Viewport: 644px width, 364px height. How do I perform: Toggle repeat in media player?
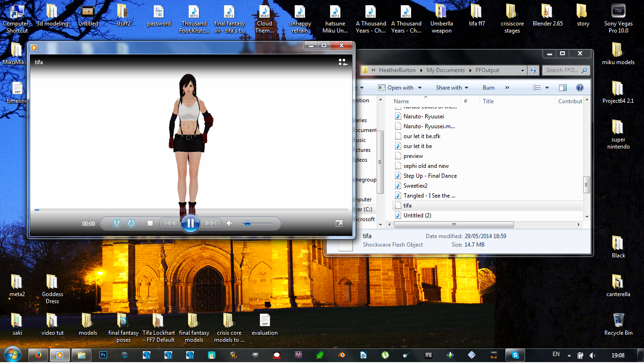pyautogui.click(x=131, y=223)
